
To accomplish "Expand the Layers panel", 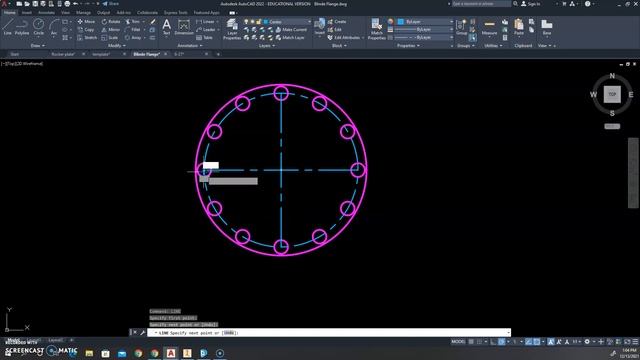I will click(267, 46).
